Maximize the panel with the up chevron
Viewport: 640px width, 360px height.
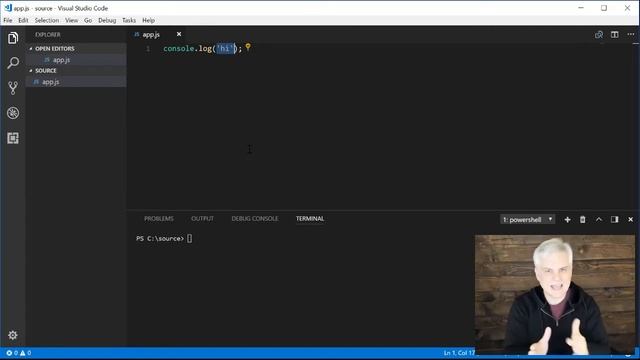tap(599, 220)
